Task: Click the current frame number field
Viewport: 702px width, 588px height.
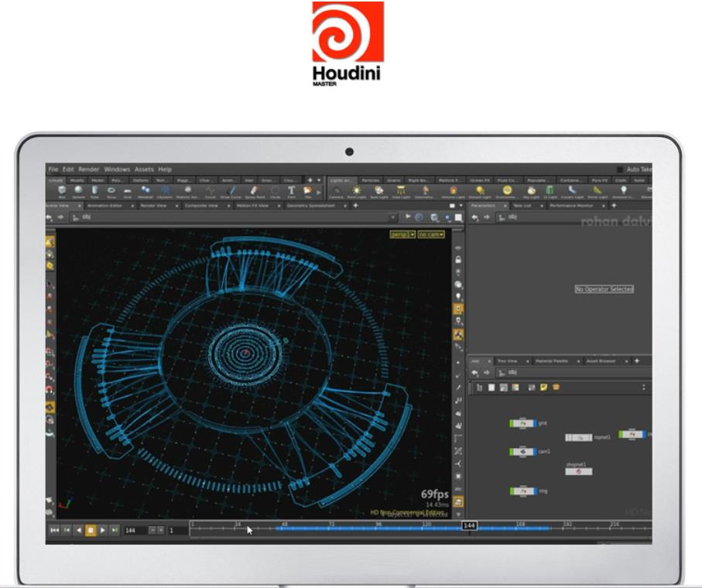Action: 135,531
